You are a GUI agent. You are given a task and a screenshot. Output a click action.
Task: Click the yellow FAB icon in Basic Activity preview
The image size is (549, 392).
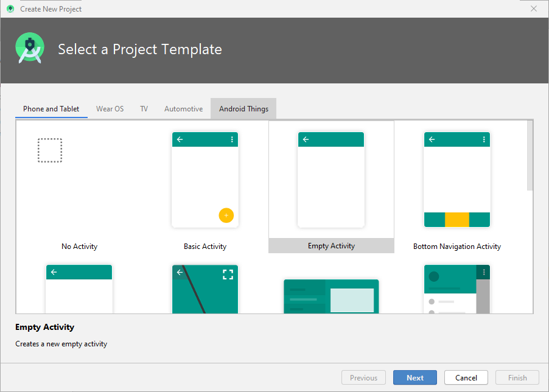coord(226,215)
